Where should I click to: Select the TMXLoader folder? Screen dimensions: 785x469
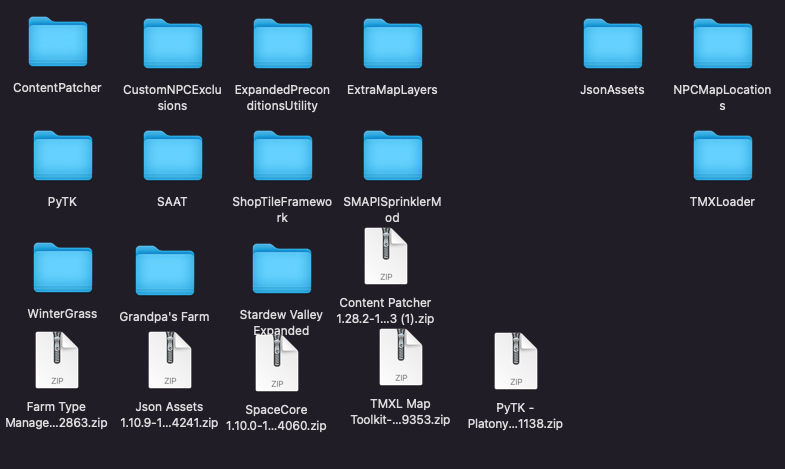pyautogui.click(x=722, y=156)
